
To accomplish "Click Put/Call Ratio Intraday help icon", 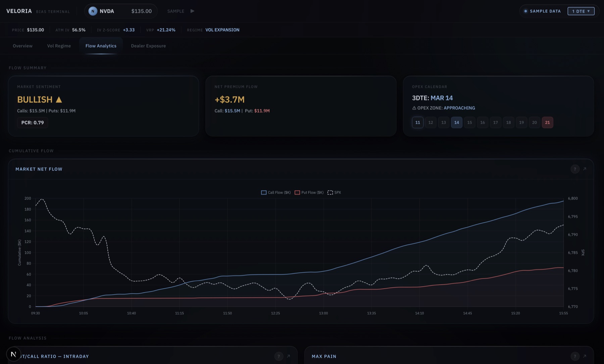I will click(x=279, y=356).
